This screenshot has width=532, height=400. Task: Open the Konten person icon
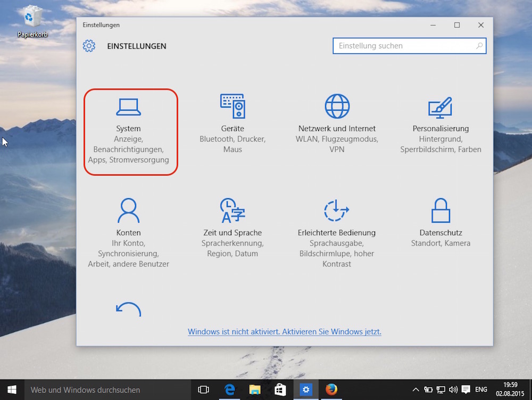[x=128, y=210]
